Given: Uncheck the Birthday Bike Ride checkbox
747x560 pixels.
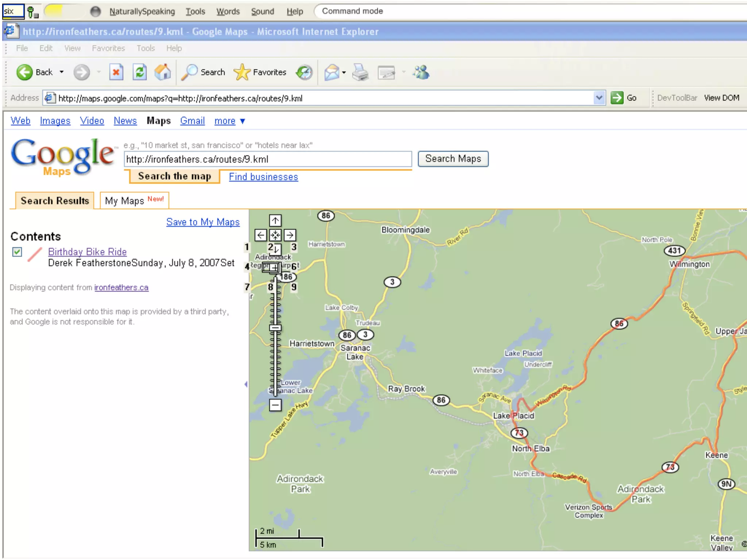Looking at the screenshot, I should coord(17,252).
